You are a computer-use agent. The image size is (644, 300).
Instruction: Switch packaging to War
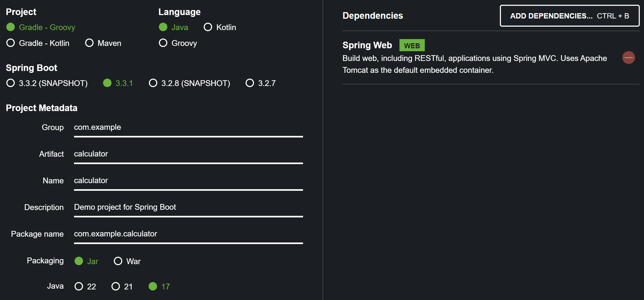(x=118, y=261)
